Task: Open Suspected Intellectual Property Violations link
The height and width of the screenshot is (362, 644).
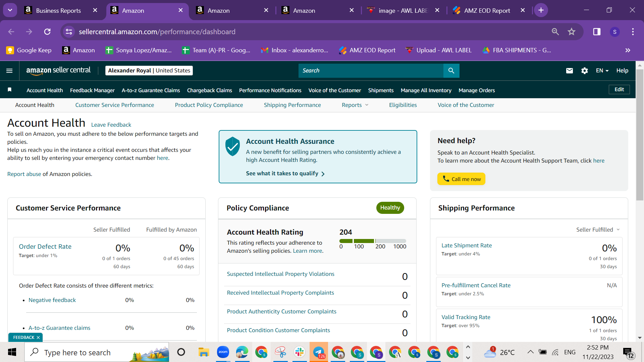Action: click(281, 274)
